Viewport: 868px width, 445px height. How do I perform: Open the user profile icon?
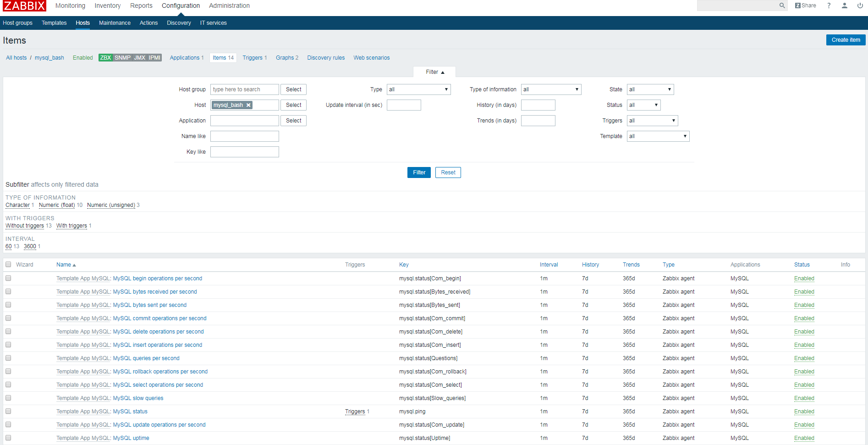pyautogui.click(x=844, y=6)
